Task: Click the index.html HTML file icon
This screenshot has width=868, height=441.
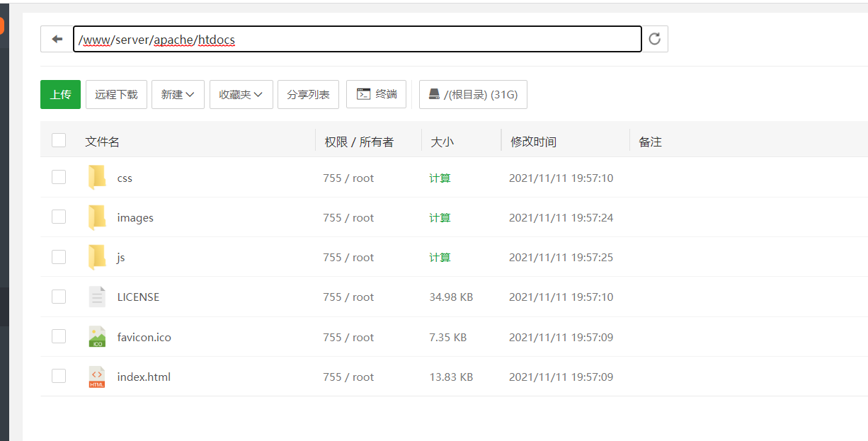Action: point(97,377)
